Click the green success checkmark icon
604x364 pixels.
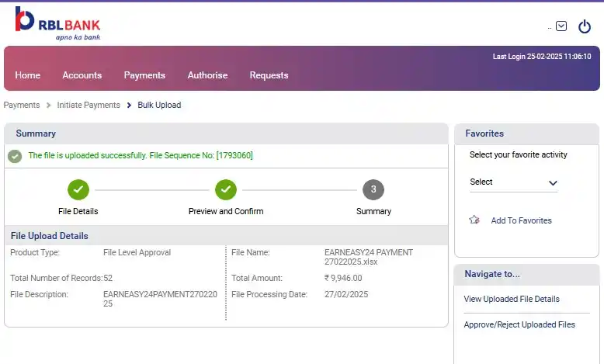tap(15, 156)
